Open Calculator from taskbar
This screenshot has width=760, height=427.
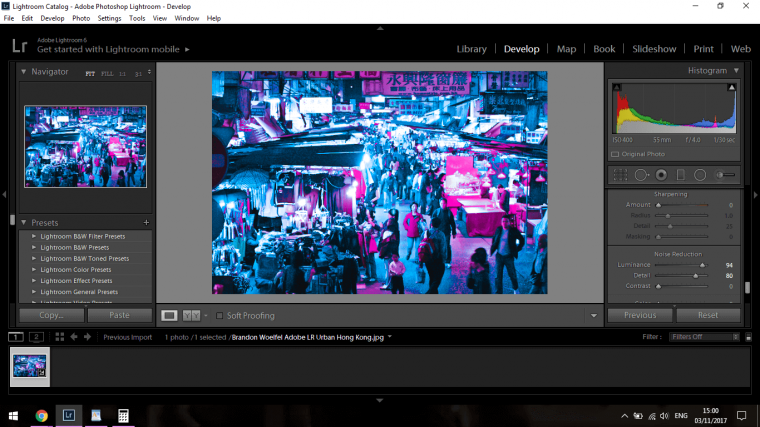click(x=123, y=416)
